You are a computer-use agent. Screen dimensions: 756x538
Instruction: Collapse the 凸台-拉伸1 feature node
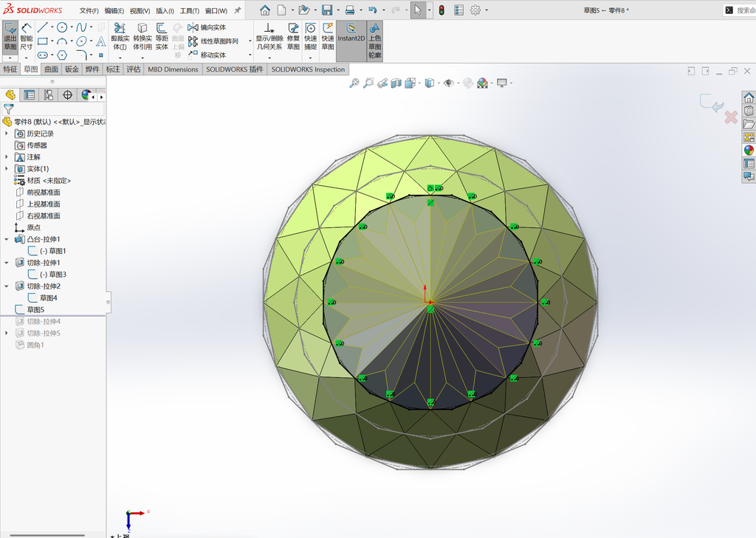pyautogui.click(x=7, y=239)
